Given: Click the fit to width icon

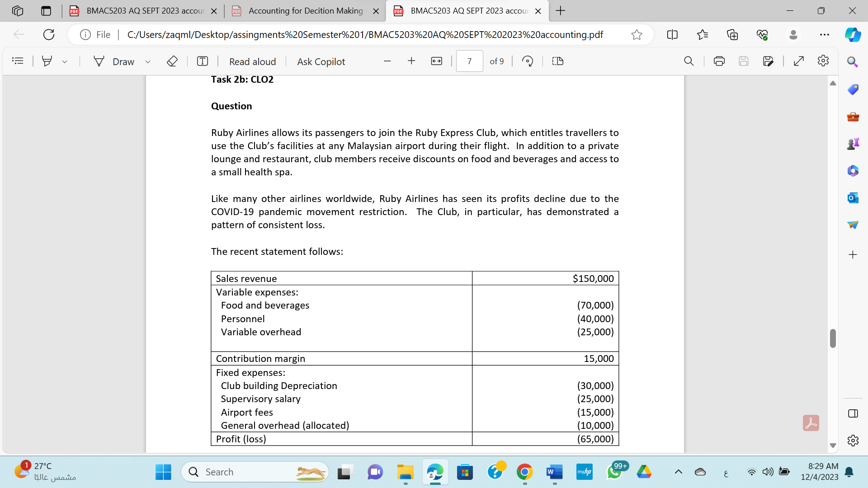Looking at the screenshot, I should point(436,61).
